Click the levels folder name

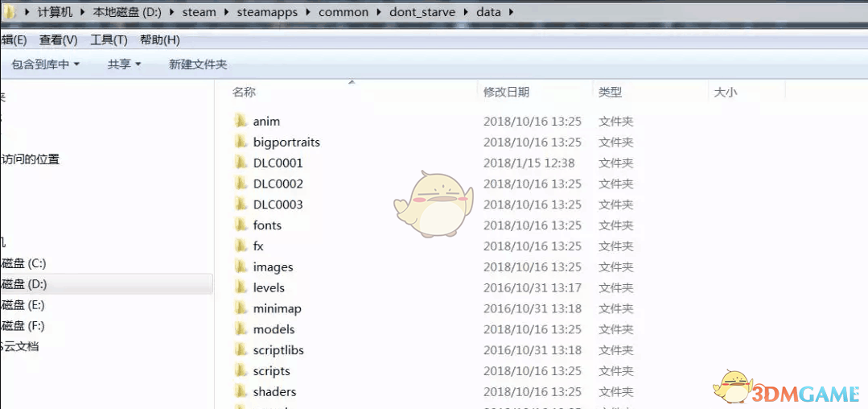tap(269, 287)
